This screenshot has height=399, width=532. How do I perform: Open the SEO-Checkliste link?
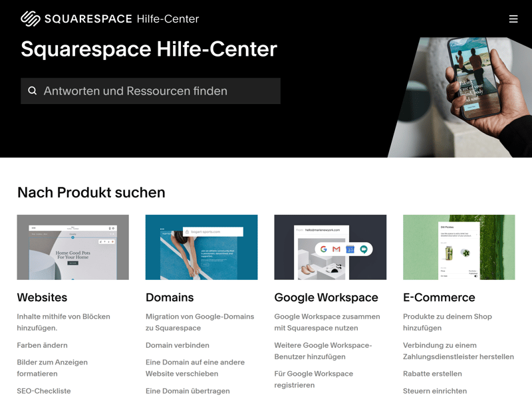(44, 391)
